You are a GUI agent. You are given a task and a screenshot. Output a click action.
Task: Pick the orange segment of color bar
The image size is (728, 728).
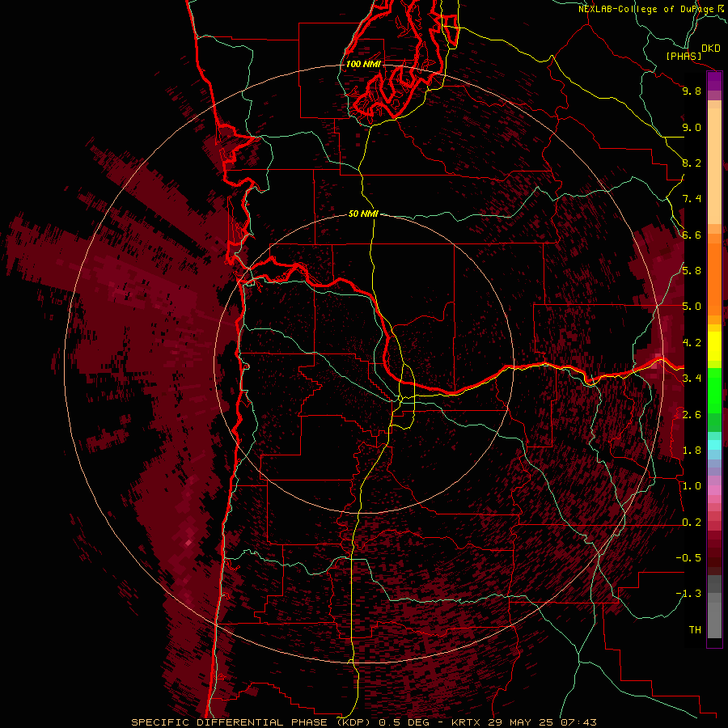pos(714,278)
